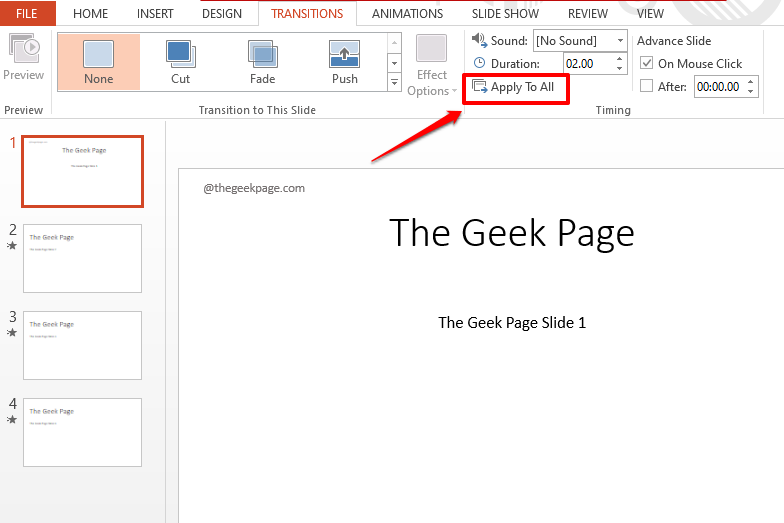Viewport: 784px width, 523px height.
Task: Open the SLIDE SHOW tab
Action: tap(506, 14)
